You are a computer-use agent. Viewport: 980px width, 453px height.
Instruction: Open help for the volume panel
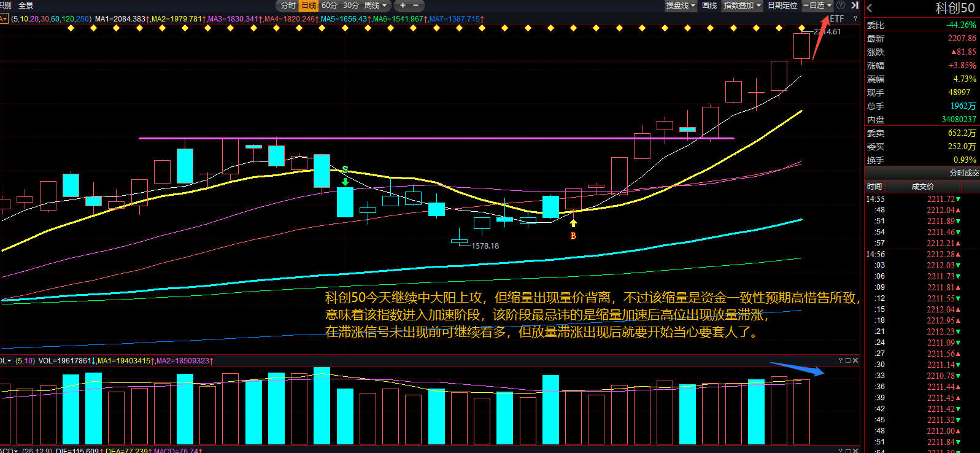(841, 360)
